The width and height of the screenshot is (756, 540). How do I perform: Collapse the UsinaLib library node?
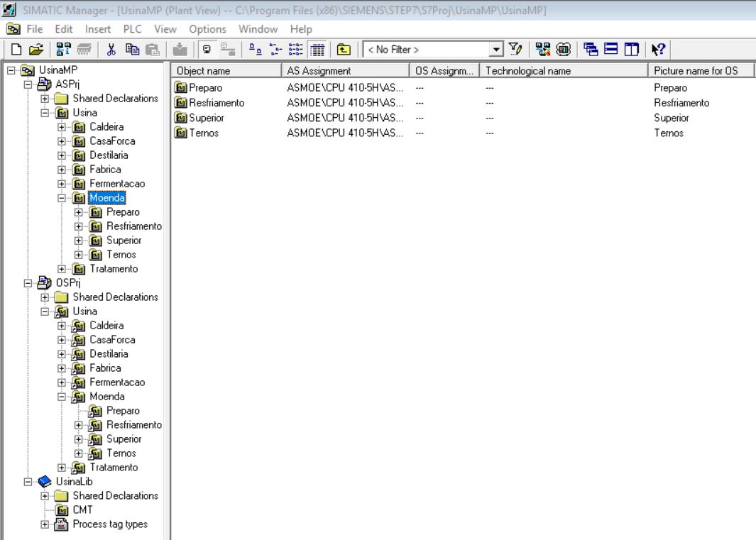tap(28, 482)
